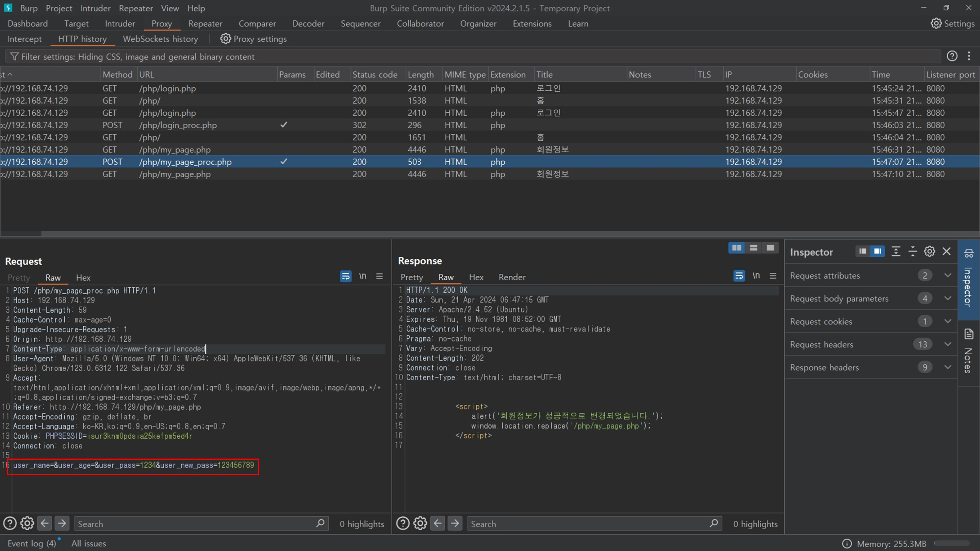Image resolution: width=980 pixels, height=551 pixels.
Task: Select the /php/my_page_proc.php POST row
Action: point(490,162)
